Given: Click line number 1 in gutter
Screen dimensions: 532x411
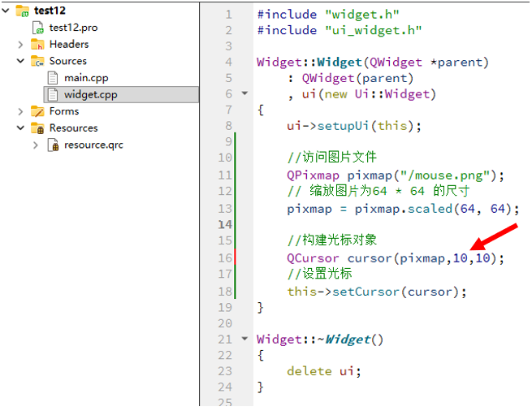Looking at the screenshot, I should [229, 15].
